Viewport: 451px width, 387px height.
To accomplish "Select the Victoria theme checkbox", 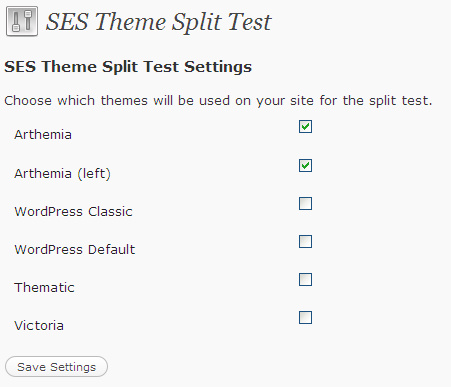I will (305, 317).
